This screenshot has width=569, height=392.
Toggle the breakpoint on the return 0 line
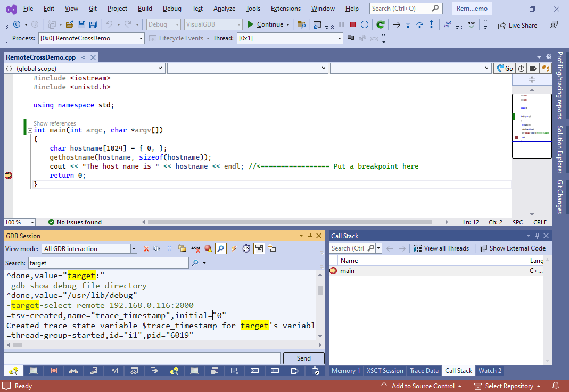(x=8, y=176)
